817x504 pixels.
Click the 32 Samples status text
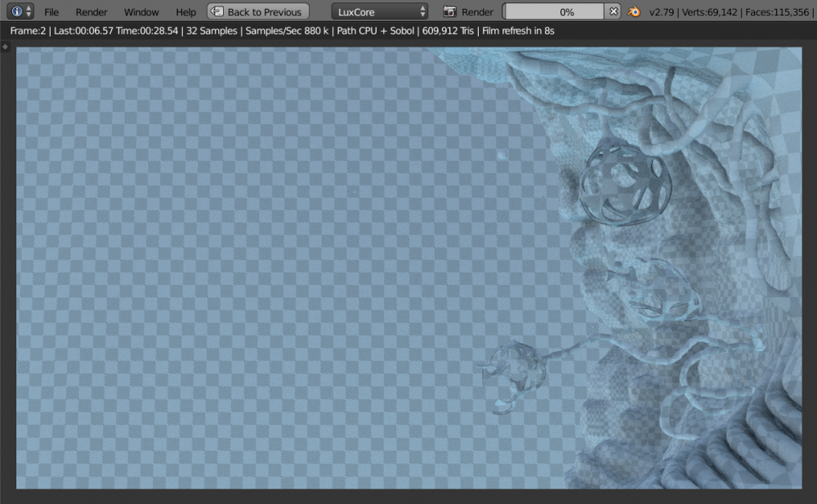[212, 31]
